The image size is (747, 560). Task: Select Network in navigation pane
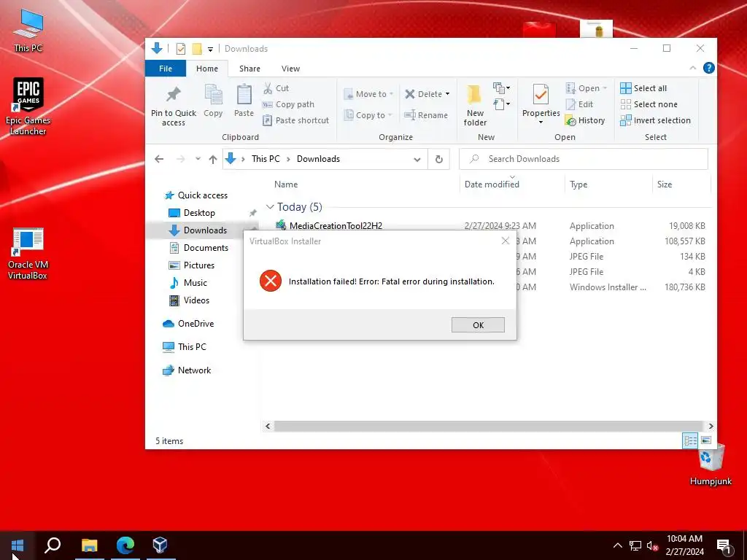pos(187,370)
